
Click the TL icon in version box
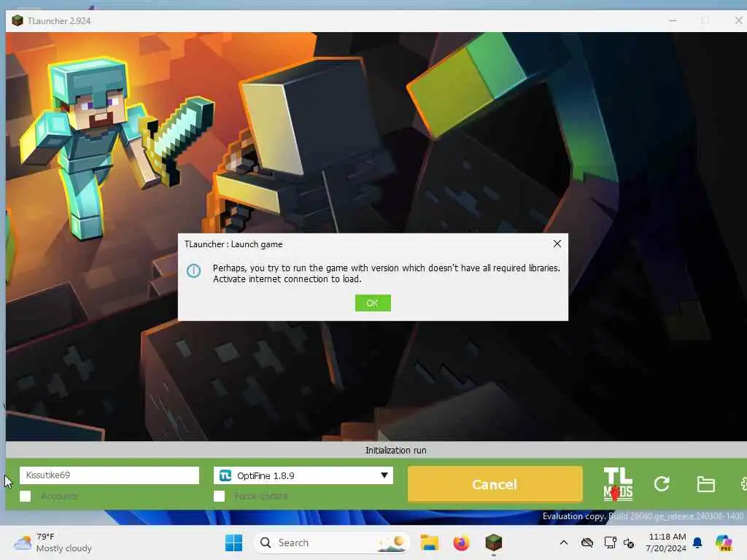click(225, 475)
